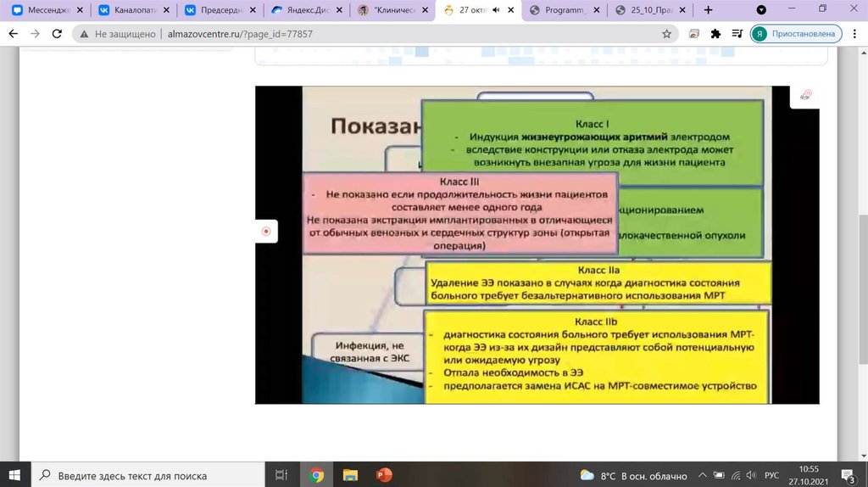Image resolution: width=868 pixels, height=487 pixels.
Task: Show hidden system tray icons
Action: [x=703, y=475]
